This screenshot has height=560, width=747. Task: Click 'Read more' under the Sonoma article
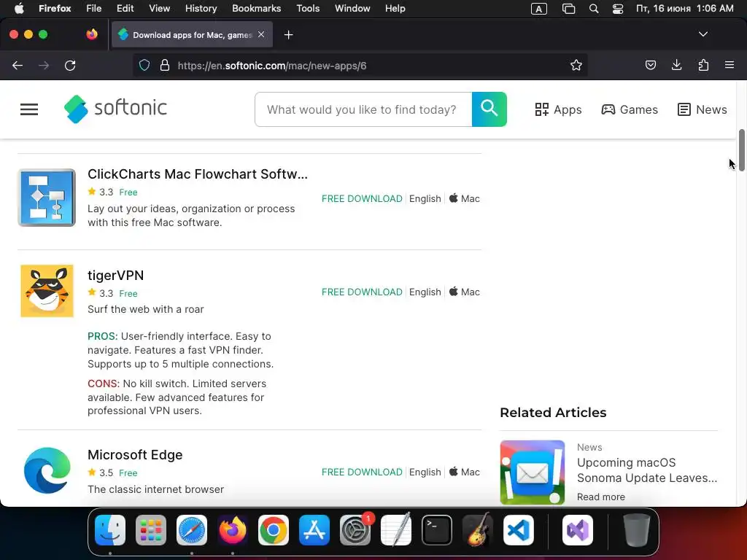click(601, 497)
